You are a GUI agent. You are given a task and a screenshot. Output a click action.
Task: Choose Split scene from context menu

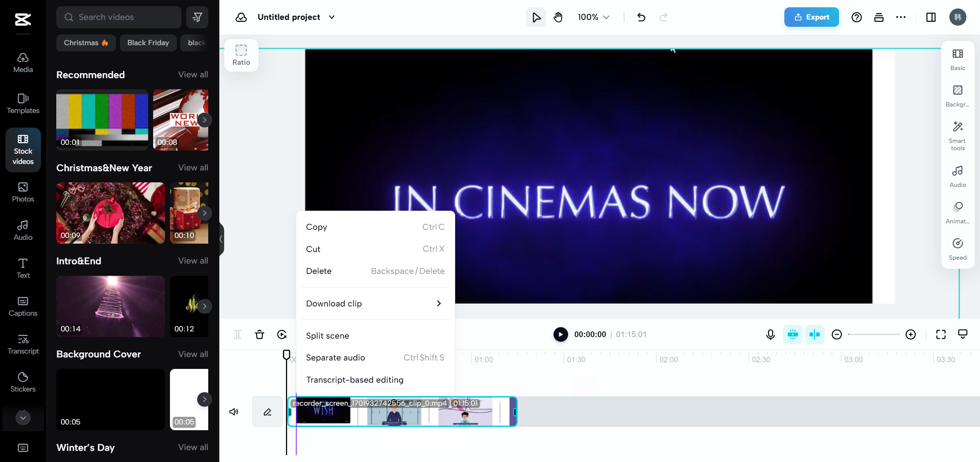coord(327,336)
